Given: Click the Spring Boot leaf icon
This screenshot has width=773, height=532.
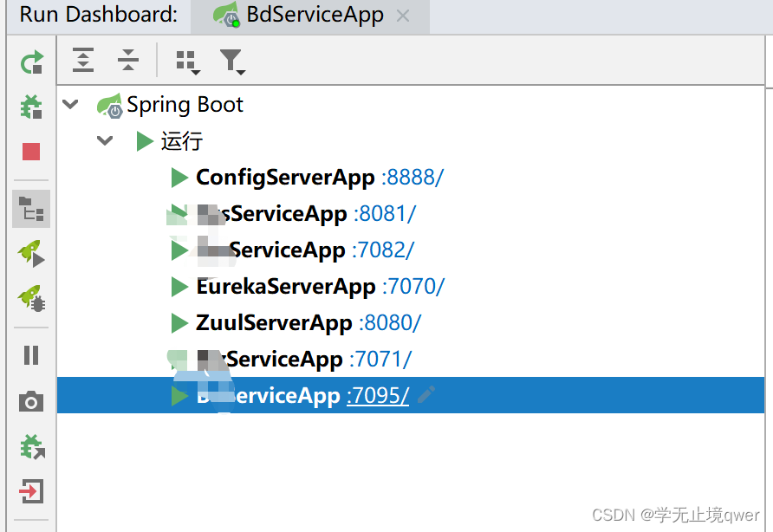Looking at the screenshot, I should (x=109, y=106).
